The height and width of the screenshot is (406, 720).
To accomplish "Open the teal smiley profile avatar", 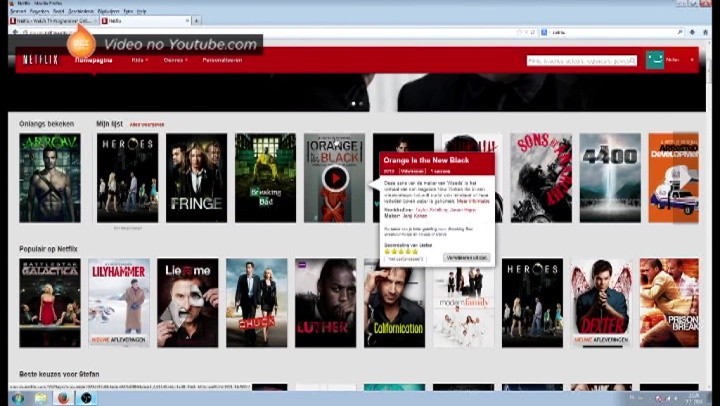I will tap(655, 60).
